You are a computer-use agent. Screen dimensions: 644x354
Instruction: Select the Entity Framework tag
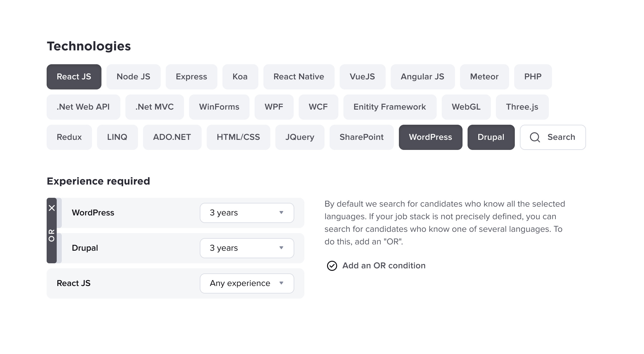click(x=390, y=107)
